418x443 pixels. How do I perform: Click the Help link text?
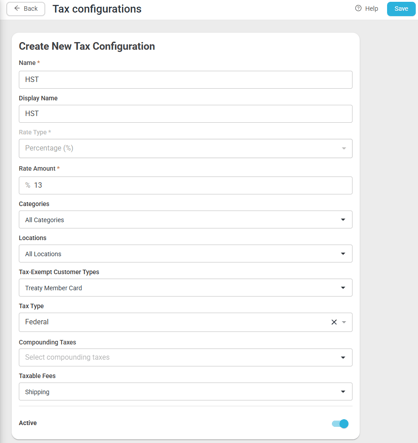(371, 9)
